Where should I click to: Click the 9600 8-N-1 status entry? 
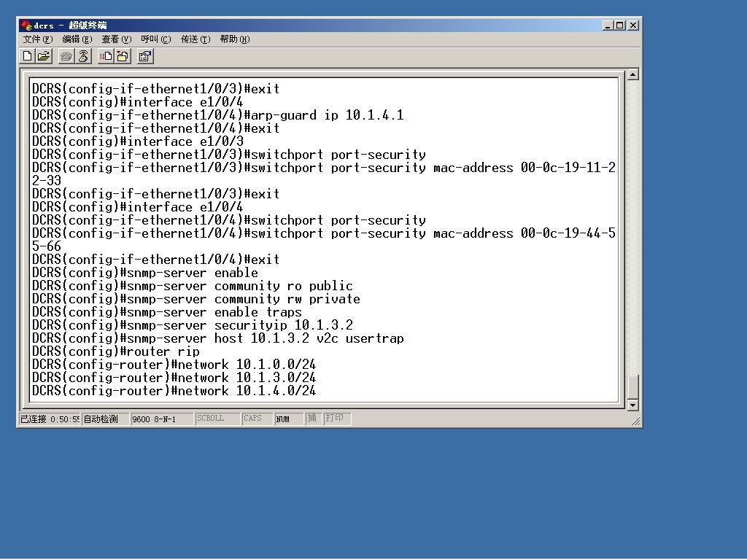(x=161, y=419)
